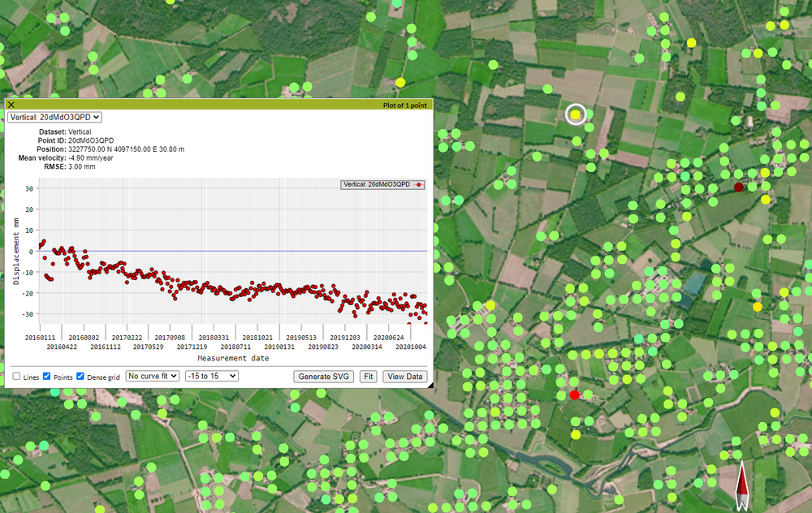Viewport: 812px width, 513px height.
Task: Toggle the Dense grid checkbox
Action: (80, 377)
